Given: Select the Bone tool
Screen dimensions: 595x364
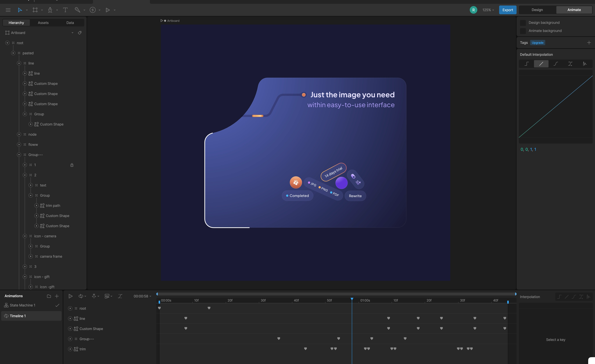Looking at the screenshot, I should point(77,10).
